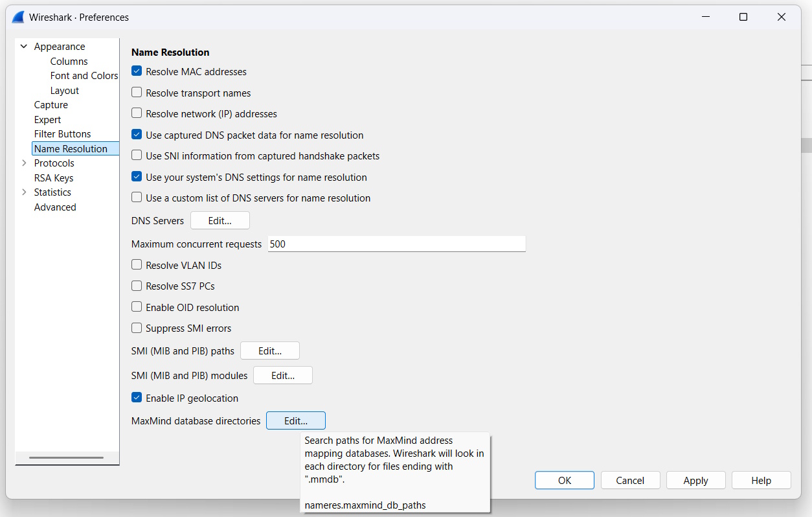
Task: Collapse the Appearance tree node
Action: (x=24, y=47)
